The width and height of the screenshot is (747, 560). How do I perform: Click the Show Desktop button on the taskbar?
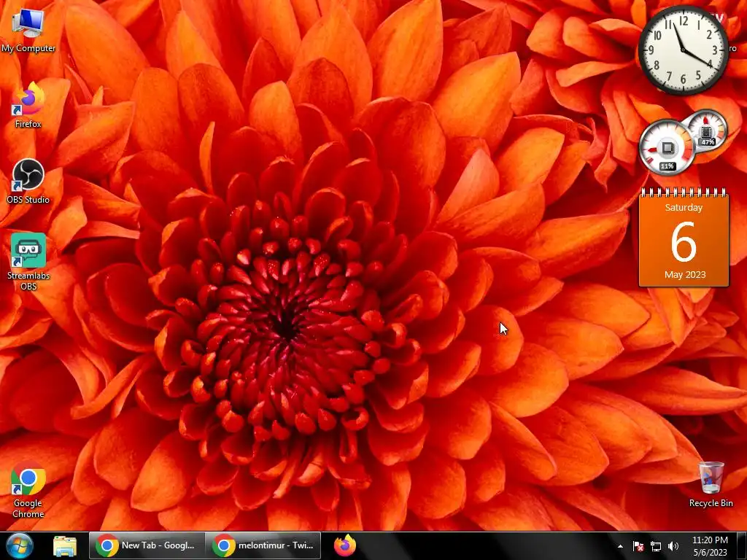pyautogui.click(x=742, y=545)
